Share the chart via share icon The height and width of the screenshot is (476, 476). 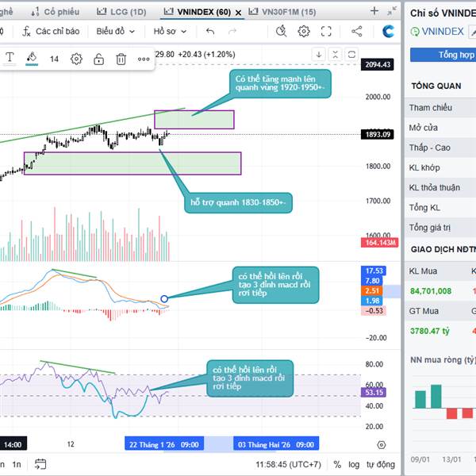[x=357, y=31]
